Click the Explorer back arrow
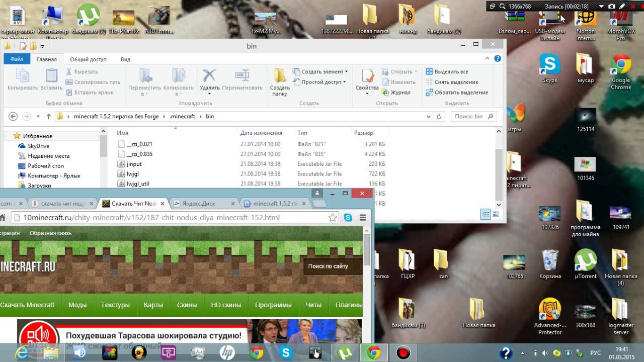Screen dimensions: 644x362 pyautogui.click(x=13, y=116)
